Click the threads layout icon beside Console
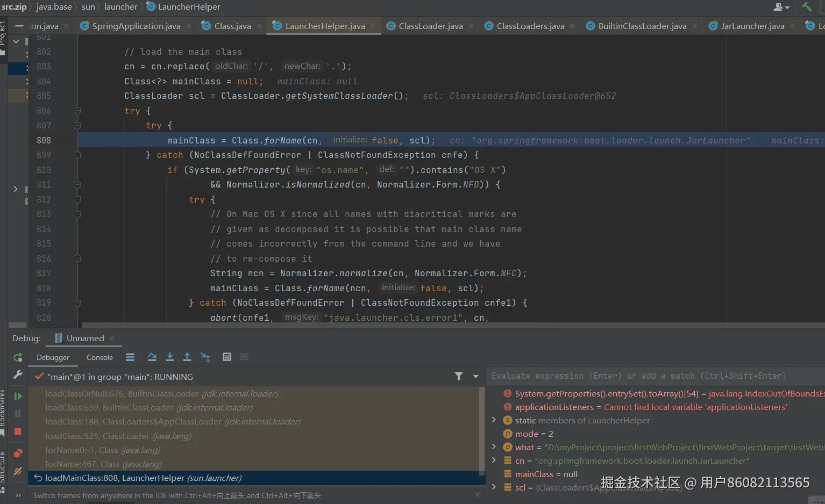This screenshot has height=504, width=825. 130,357
